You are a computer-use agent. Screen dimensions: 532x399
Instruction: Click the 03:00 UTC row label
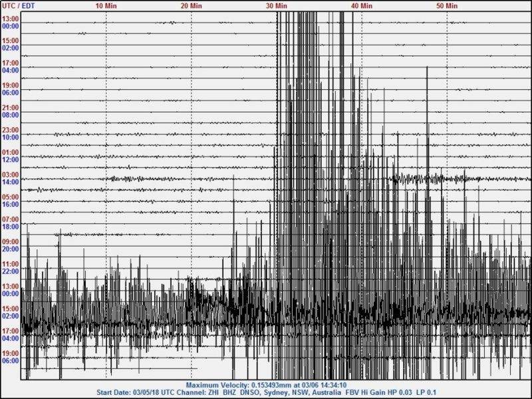[x=11, y=175]
